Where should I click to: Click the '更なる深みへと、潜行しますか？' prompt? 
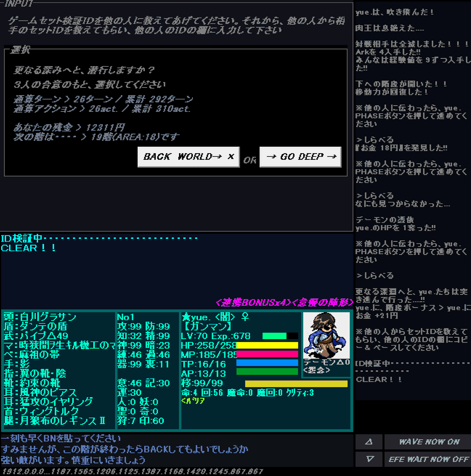pos(84,70)
